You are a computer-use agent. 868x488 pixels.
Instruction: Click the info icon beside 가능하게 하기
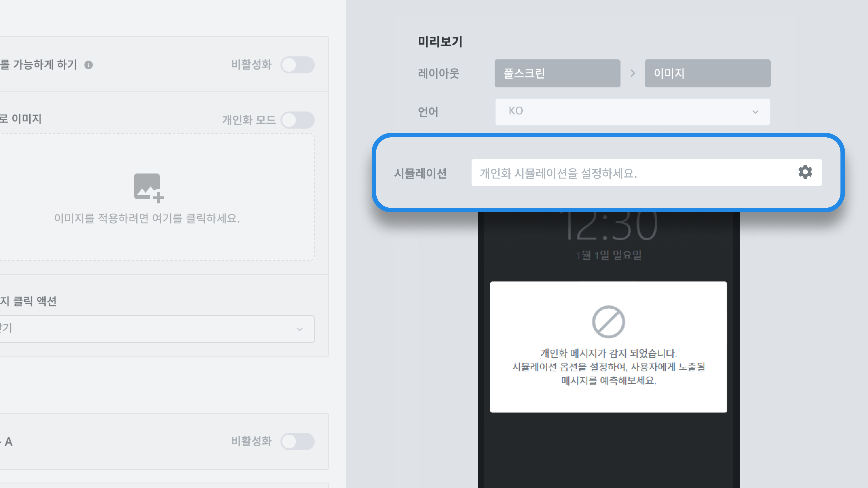click(x=89, y=65)
